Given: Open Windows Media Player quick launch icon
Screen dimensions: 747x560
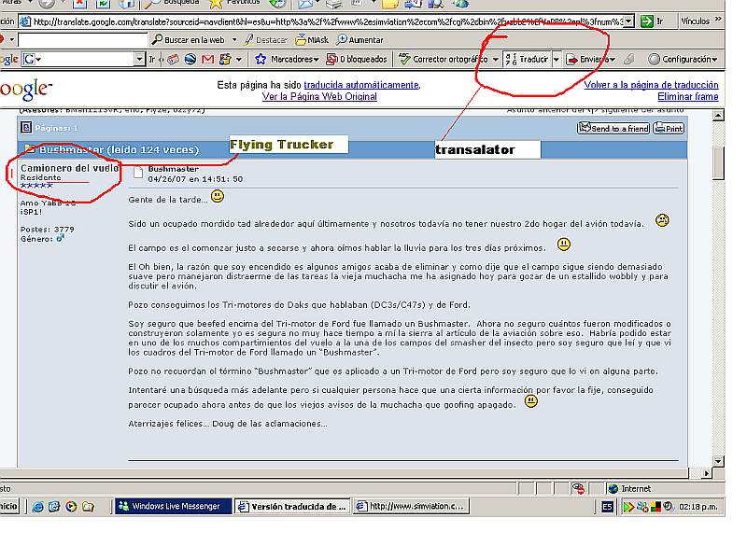Looking at the screenshot, I should [x=72, y=507].
